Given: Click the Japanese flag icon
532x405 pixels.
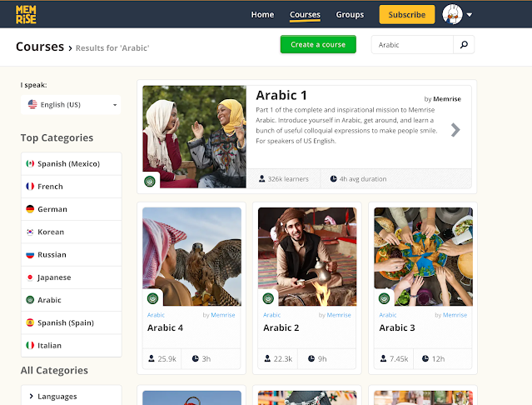Looking at the screenshot, I should coord(30,277).
